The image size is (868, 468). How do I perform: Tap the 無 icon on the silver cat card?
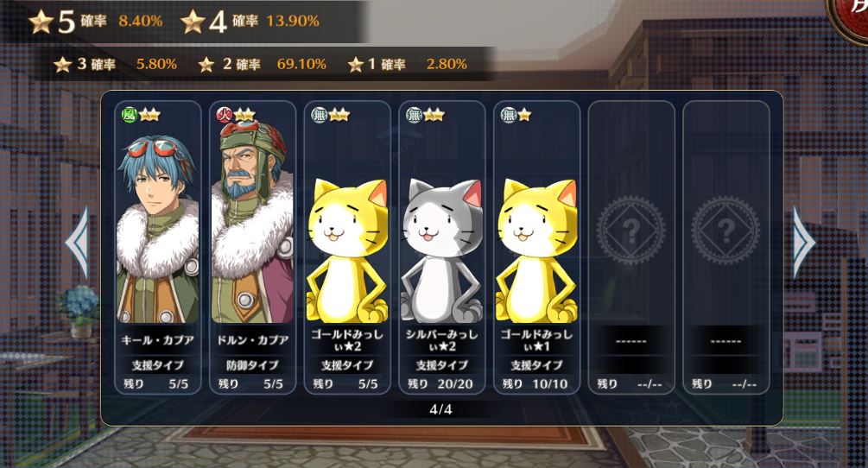pyautogui.click(x=414, y=115)
